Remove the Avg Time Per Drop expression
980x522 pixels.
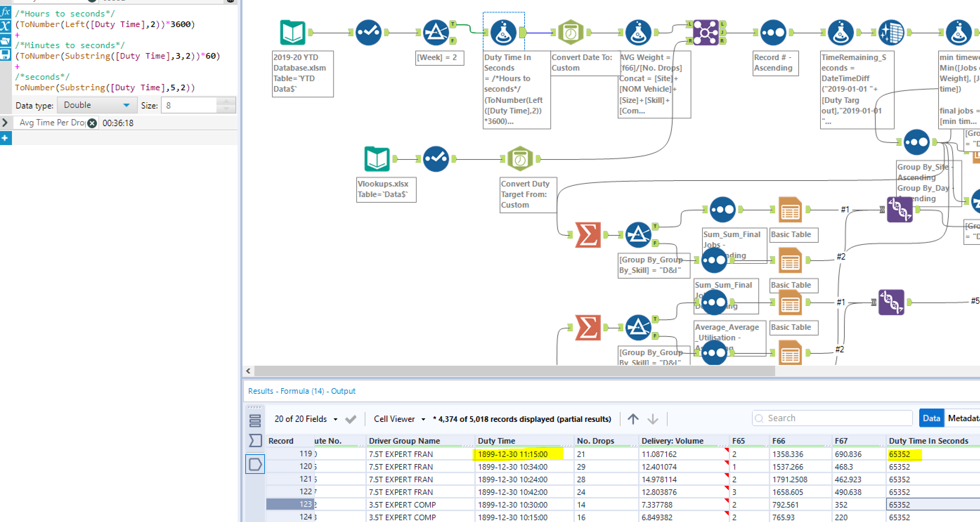(92, 123)
